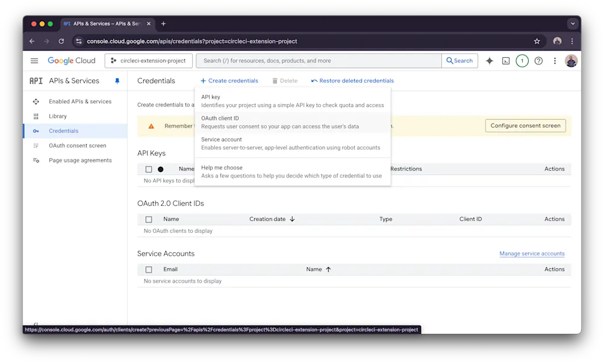Viewport: 604px width, 364px height.
Task: Toggle the Create credentials dropdown
Action: [x=229, y=81]
